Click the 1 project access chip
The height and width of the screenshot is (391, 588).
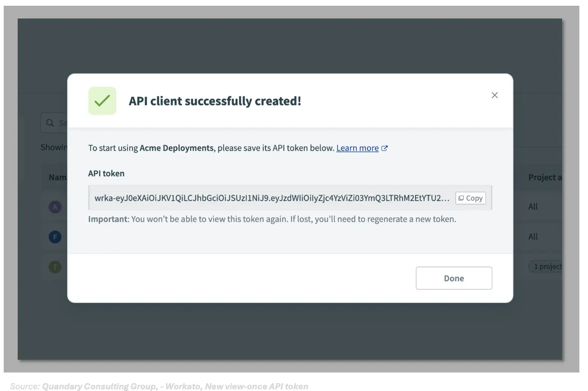pyautogui.click(x=547, y=266)
